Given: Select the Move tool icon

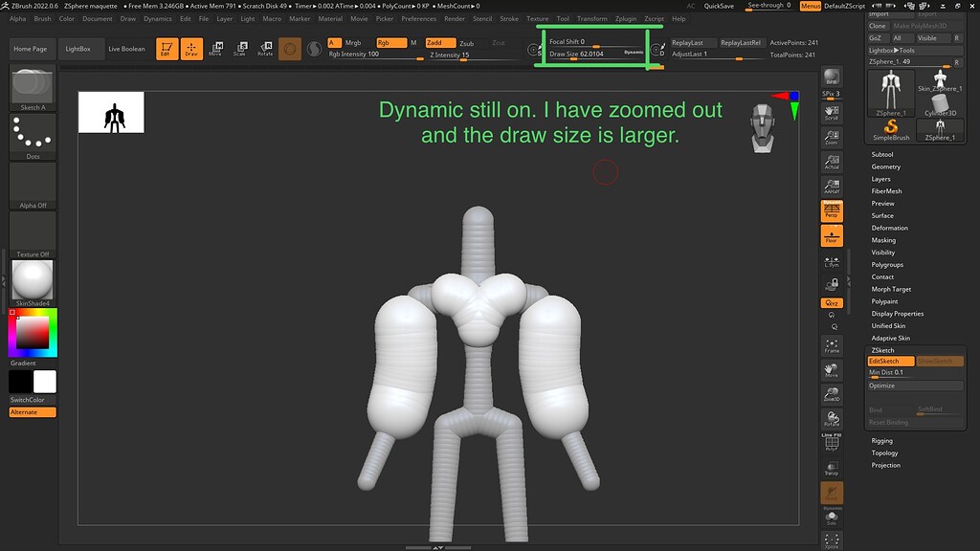Looking at the screenshot, I should 216,48.
